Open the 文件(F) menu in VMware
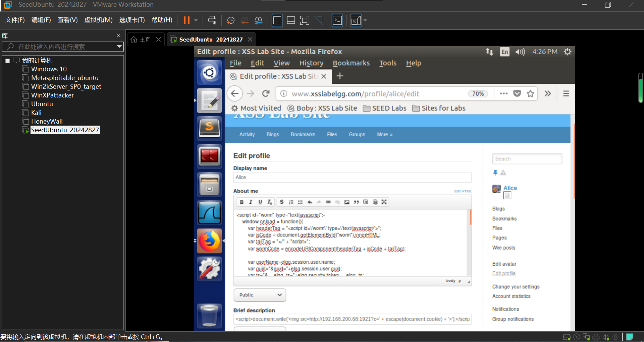The image size is (644, 342). 15,20
